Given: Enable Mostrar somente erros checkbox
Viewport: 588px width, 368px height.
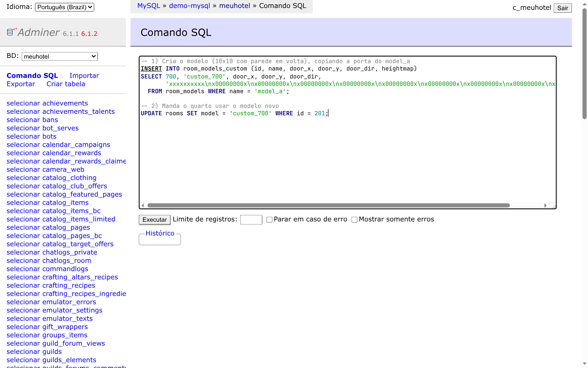Looking at the screenshot, I should click(354, 220).
